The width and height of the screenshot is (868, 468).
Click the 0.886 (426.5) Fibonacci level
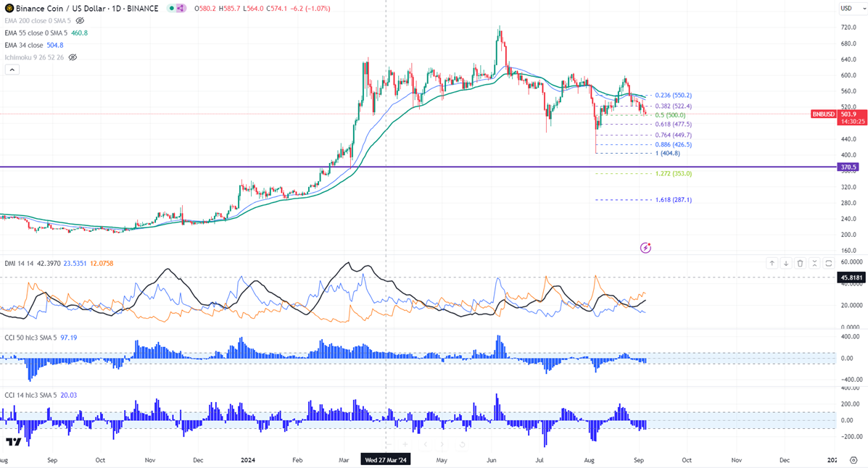(673, 144)
